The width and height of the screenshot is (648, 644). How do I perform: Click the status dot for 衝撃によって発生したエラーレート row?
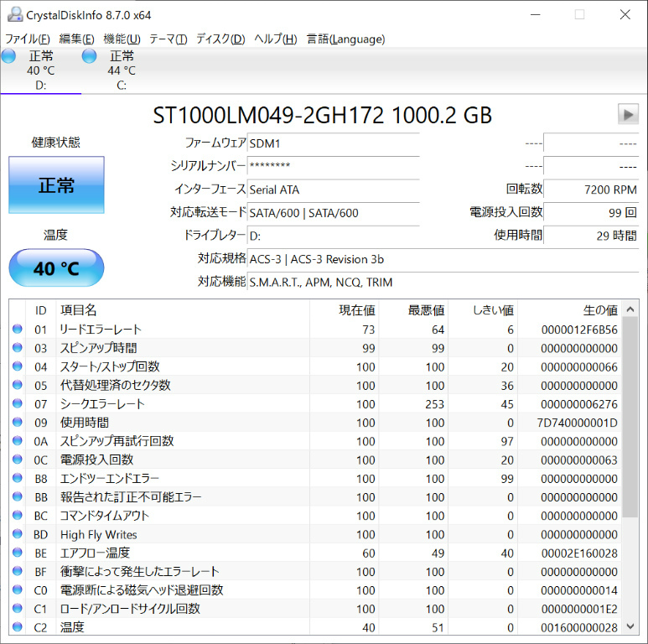pyautogui.click(x=18, y=571)
